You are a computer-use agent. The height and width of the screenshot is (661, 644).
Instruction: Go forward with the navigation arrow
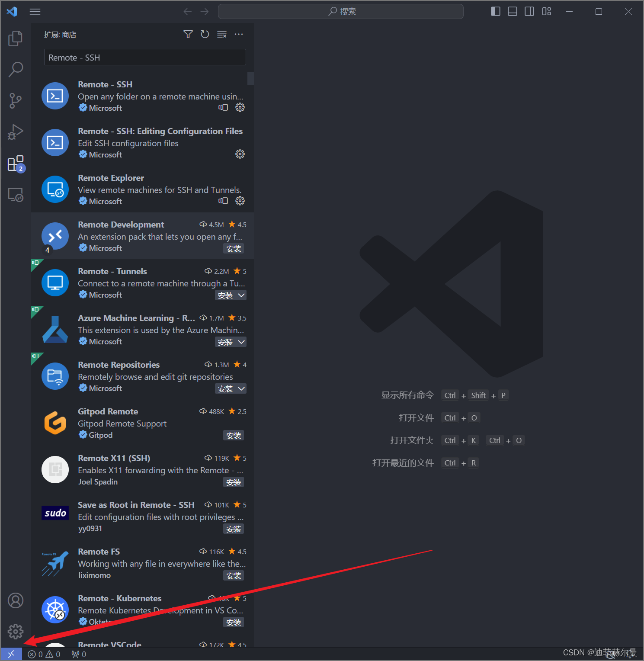[x=205, y=12]
